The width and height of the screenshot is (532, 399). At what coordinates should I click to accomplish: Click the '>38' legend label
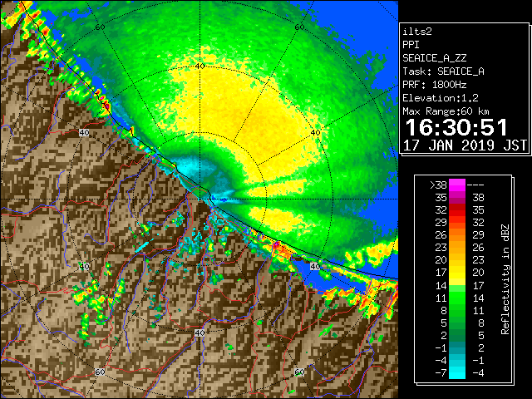(x=438, y=185)
